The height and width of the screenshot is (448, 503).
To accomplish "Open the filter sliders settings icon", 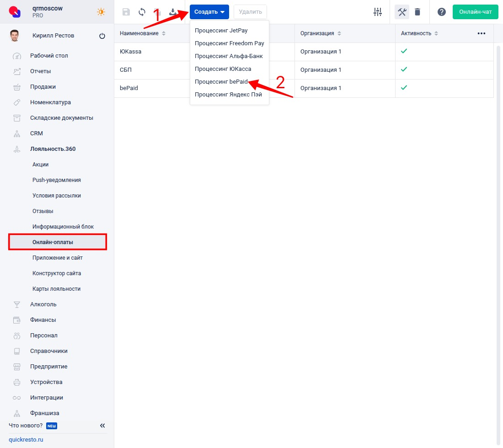I will point(377,12).
